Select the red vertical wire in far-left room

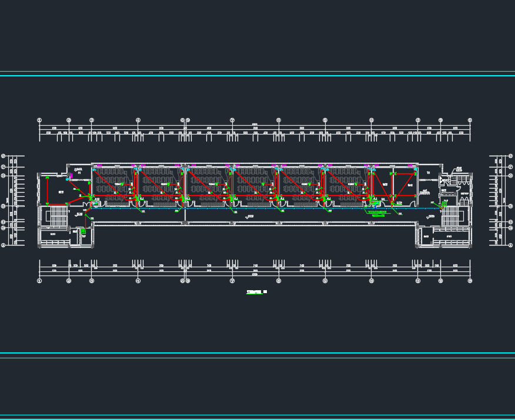[47, 189]
